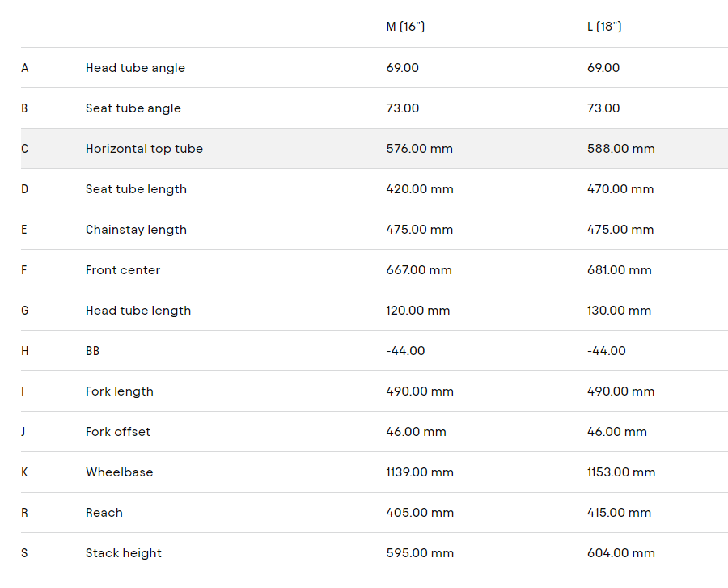
Task: Click the 604.00 mm stack height value
Action: [x=620, y=553]
